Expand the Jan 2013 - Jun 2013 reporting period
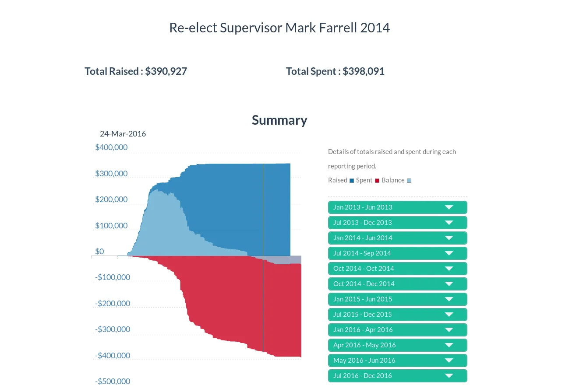This screenshot has height=392, width=583. 397,207
